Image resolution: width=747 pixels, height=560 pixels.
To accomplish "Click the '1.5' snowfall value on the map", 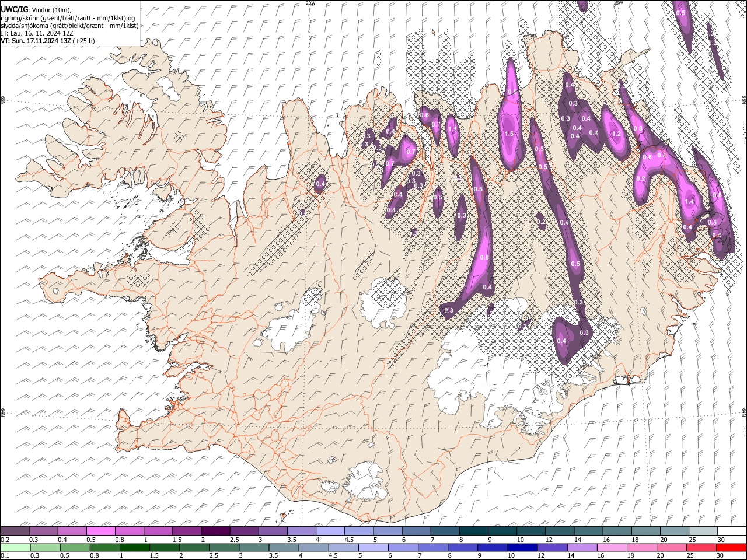I will (509, 134).
